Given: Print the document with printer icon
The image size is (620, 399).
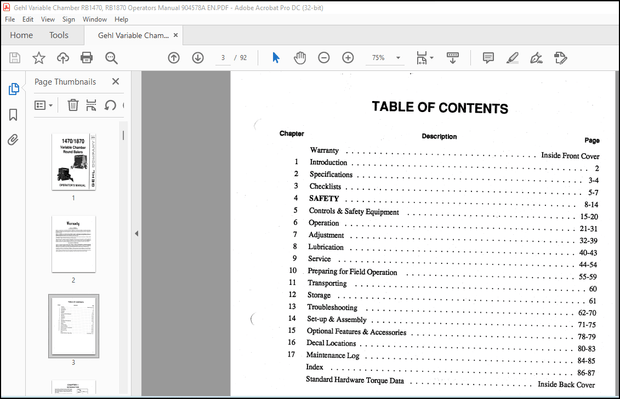Looking at the screenshot, I should pos(87,58).
